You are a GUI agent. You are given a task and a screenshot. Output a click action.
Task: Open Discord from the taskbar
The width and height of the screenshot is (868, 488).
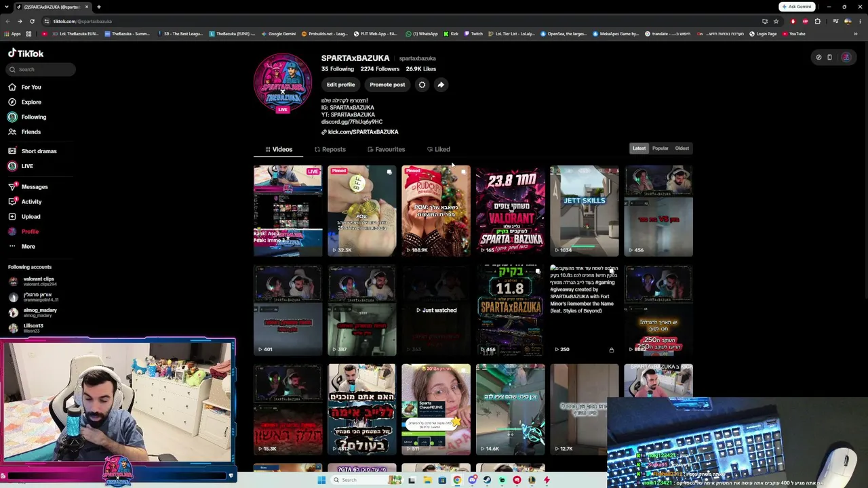472,480
